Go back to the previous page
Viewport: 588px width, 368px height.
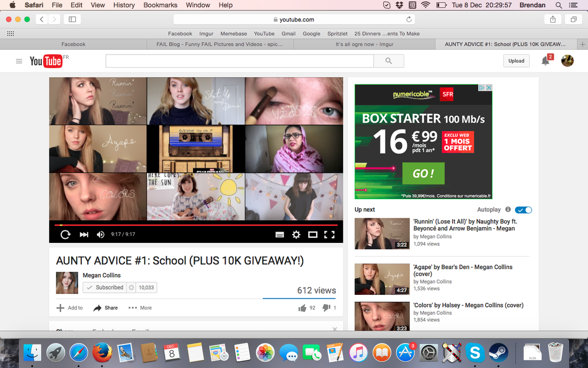(42, 19)
